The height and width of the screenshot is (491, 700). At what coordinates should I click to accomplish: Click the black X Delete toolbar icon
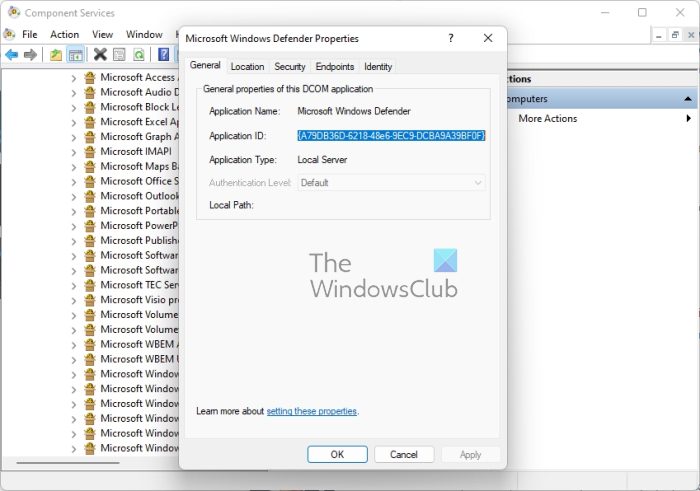(100, 54)
